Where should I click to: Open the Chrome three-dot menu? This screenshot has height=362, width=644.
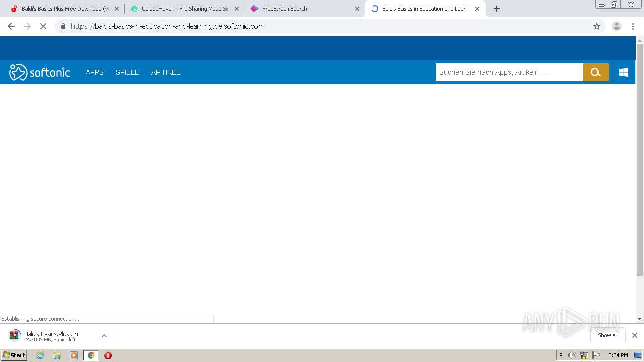point(633,26)
